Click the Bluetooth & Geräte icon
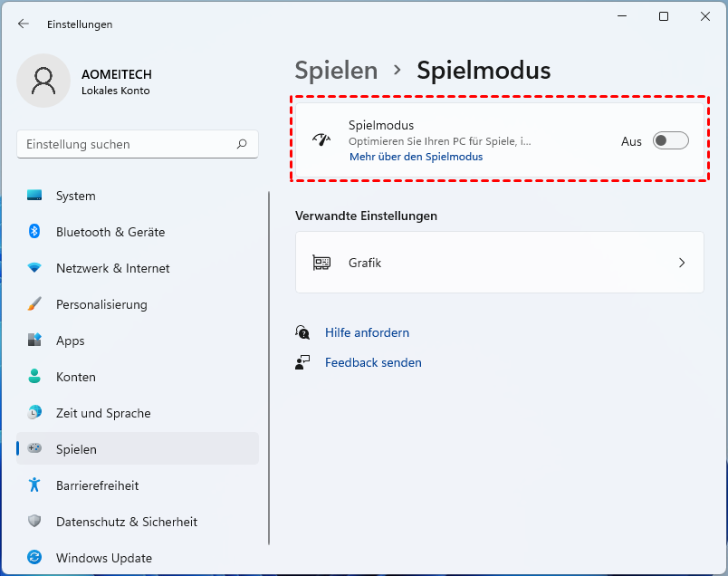Viewport: 728px width, 576px height. (x=34, y=232)
